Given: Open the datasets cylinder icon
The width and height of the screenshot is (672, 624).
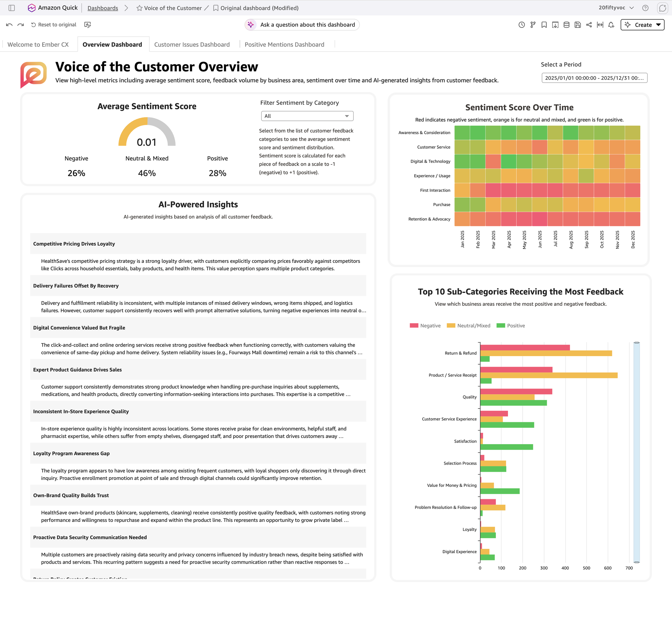Looking at the screenshot, I should (x=567, y=25).
